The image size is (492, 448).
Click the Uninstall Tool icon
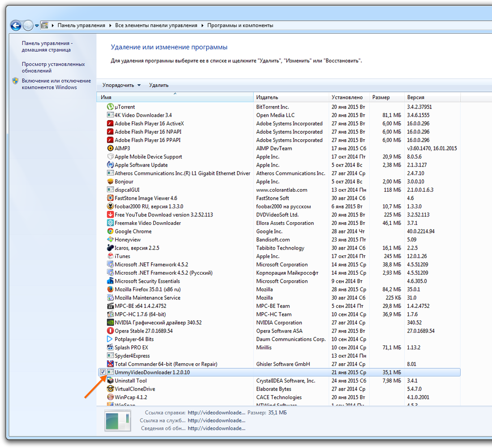pos(110,381)
